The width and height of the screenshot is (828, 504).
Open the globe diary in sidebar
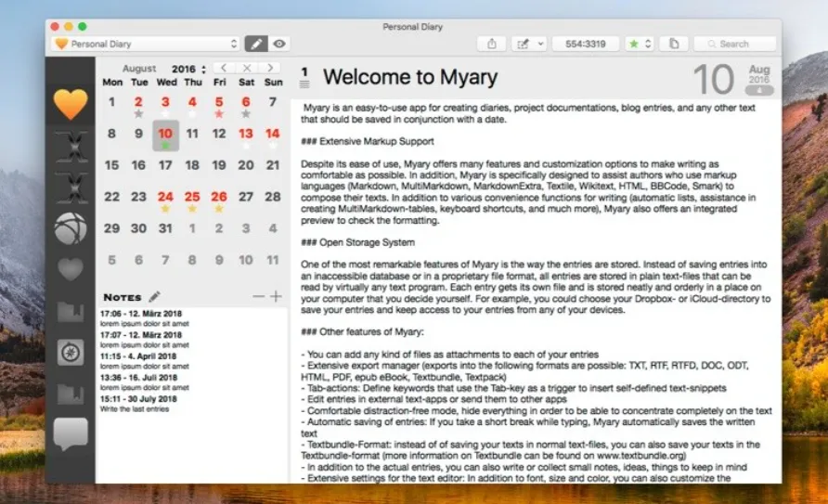[71, 228]
